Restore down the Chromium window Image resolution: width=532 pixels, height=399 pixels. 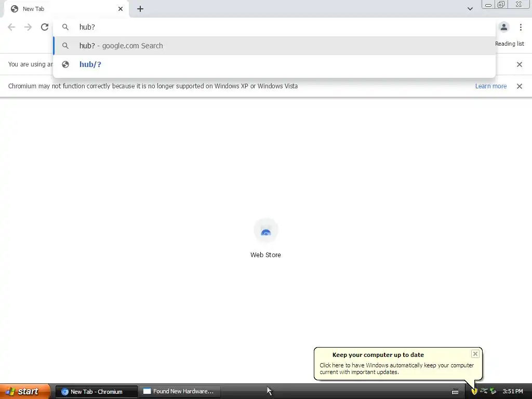pos(501,4)
